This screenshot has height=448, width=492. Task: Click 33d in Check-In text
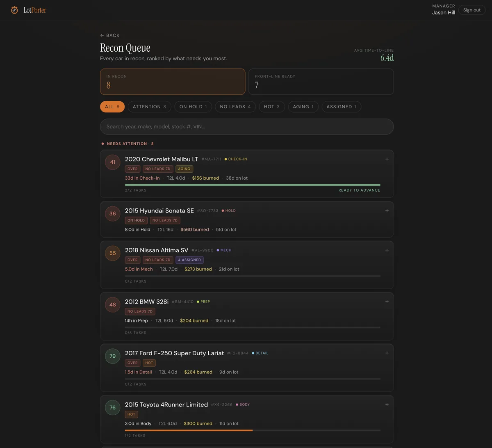(x=142, y=178)
